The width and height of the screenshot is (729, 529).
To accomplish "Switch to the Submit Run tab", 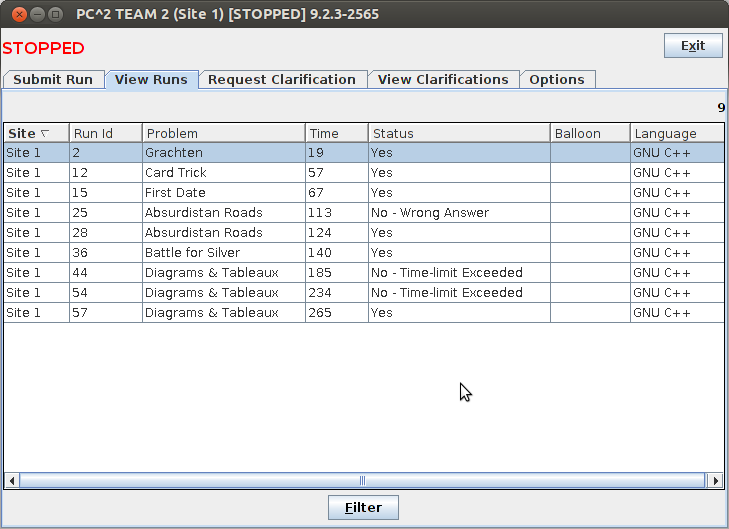I will point(53,80).
